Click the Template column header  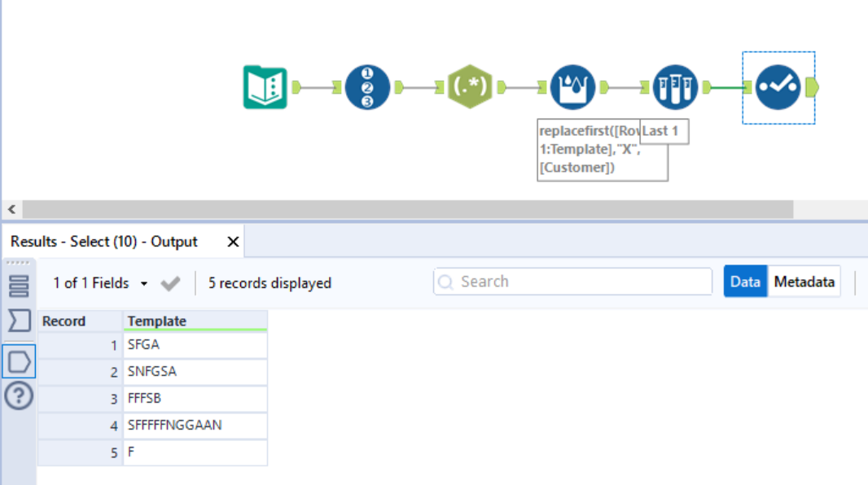tap(195, 321)
